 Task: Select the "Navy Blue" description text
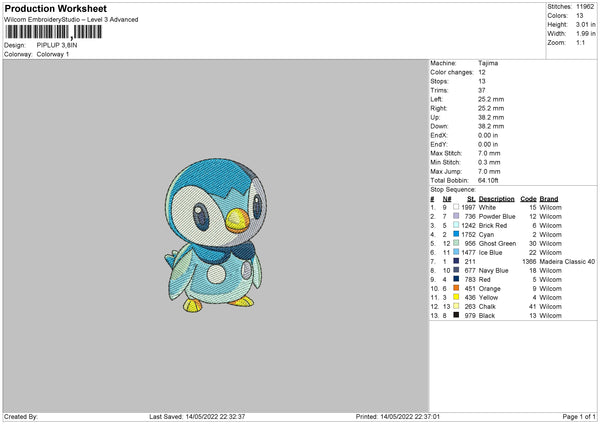[x=493, y=271]
